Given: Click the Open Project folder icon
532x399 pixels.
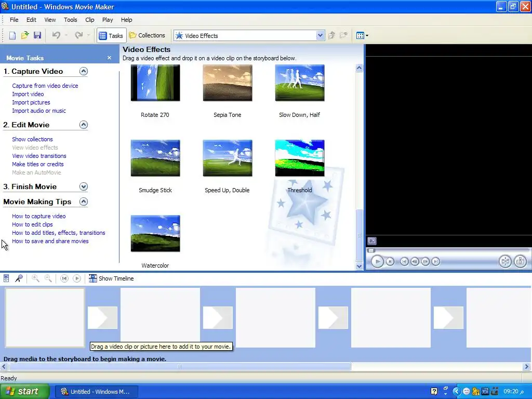Looking at the screenshot, I should point(25,35).
